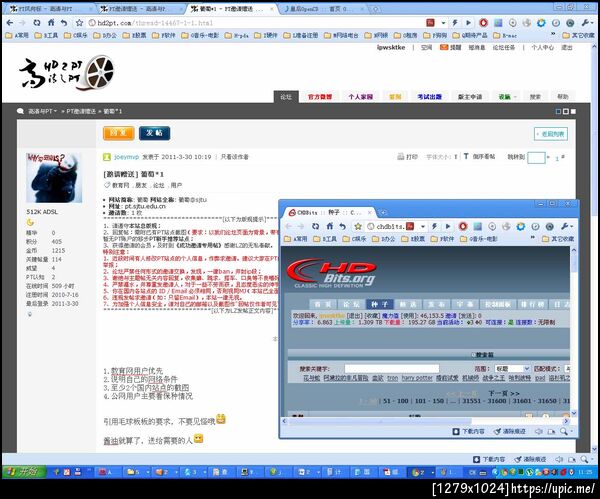
Task: Bookmark hd2pt page with the star icon
Action: [x=79, y=23]
